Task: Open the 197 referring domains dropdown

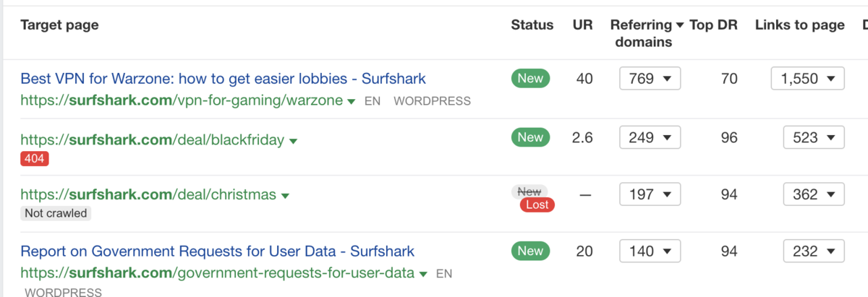Action: click(650, 194)
